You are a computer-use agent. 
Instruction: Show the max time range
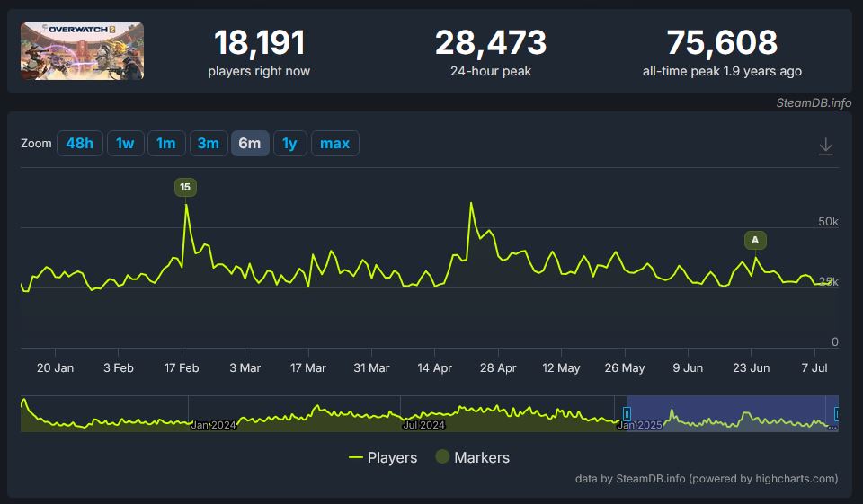click(335, 143)
